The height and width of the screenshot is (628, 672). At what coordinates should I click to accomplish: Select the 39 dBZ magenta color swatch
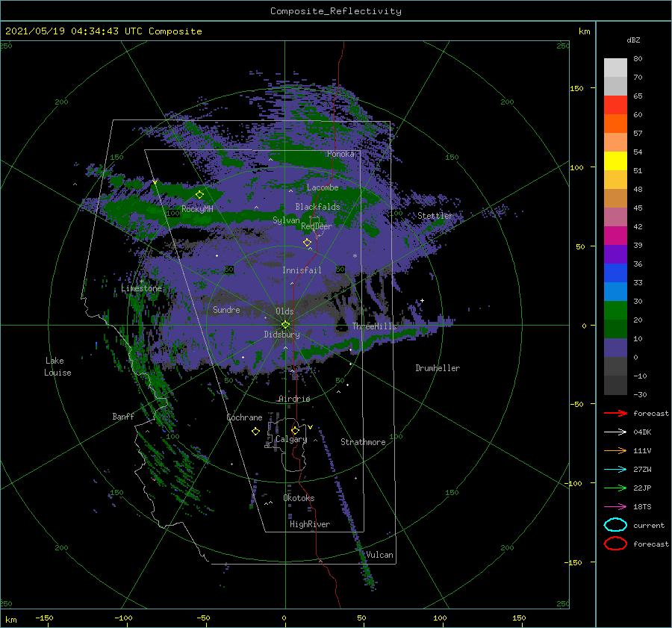pos(615,235)
